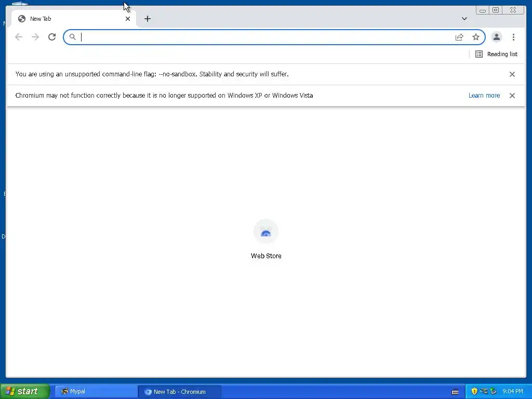Minimize the Chromium window
Image resolution: width=532 pixels, height=399 pixels.
(483, 10)
